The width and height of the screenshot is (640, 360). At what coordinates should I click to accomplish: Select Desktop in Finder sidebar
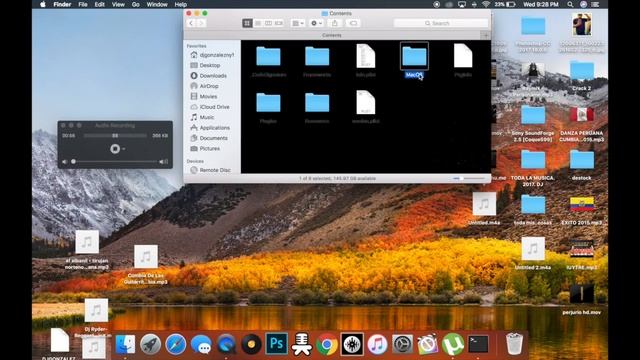tap(205, 65)
